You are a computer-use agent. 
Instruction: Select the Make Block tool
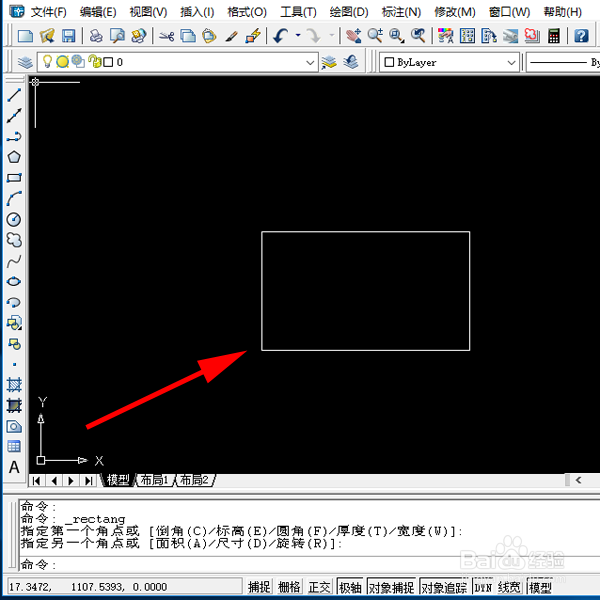[x=14, y=344]
